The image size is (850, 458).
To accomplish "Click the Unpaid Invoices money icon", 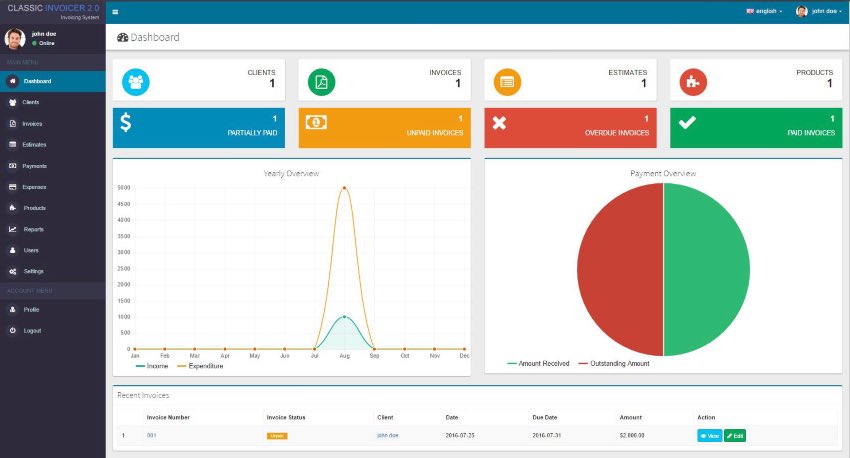I will tap(316, 122).
